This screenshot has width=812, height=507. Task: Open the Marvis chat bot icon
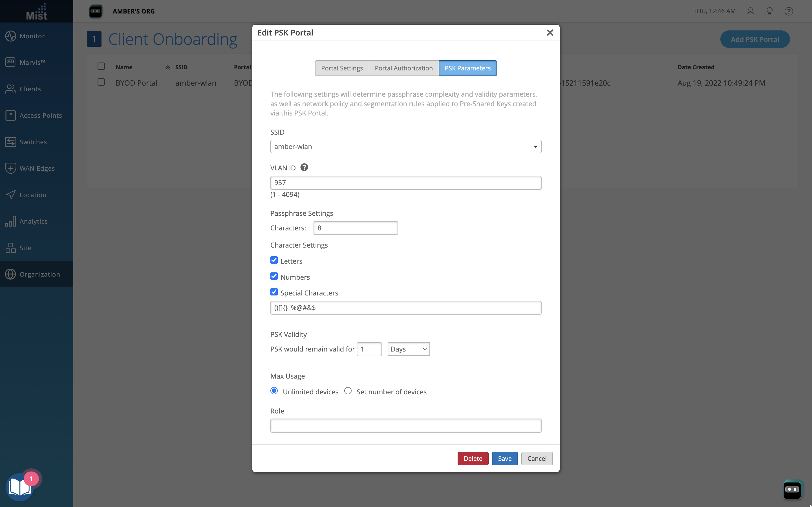(792, 489)
